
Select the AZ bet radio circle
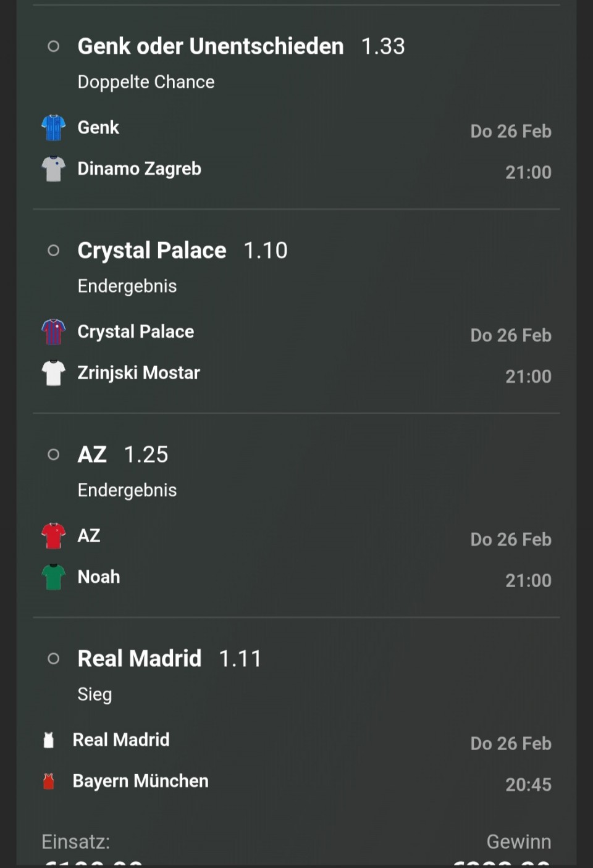pyautogui.click(x=54, y=454)
